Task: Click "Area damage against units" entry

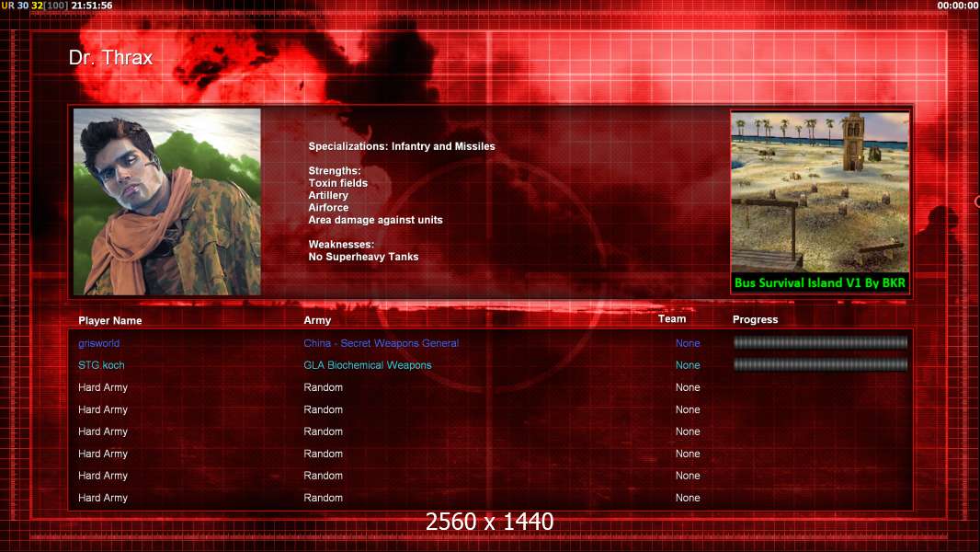Action: (375, 220)
